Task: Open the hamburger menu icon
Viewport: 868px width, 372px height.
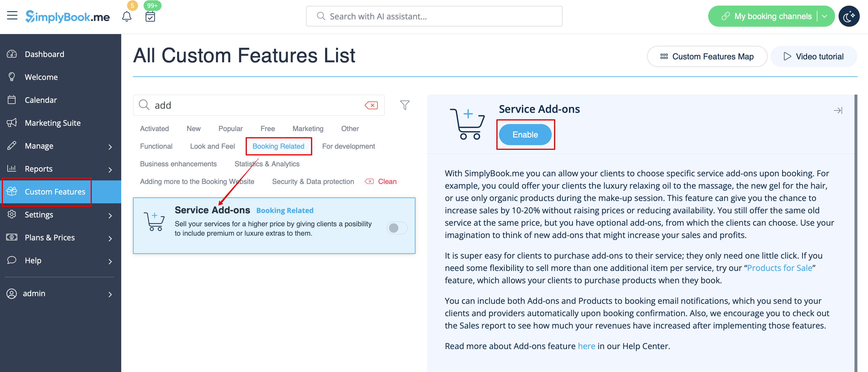Action: tap(12, 16)
